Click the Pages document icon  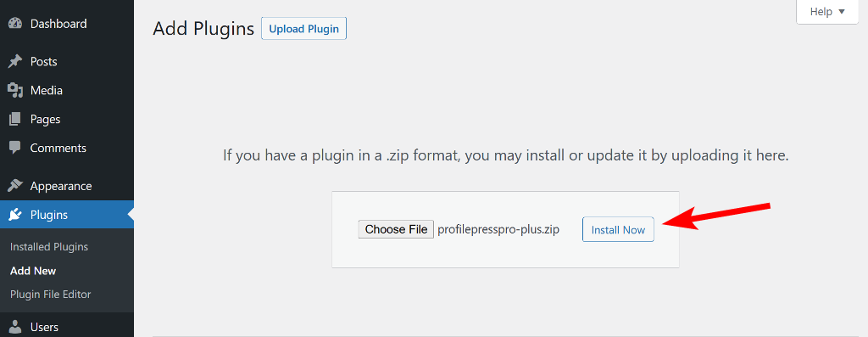pos(15,119)
